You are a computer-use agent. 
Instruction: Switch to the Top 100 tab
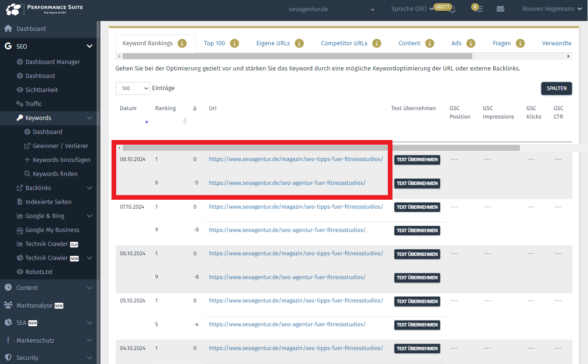point(214,43)
